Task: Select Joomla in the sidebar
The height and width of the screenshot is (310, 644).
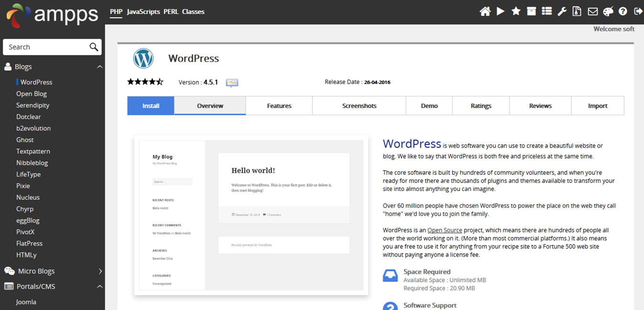Action: pos(26,302)
